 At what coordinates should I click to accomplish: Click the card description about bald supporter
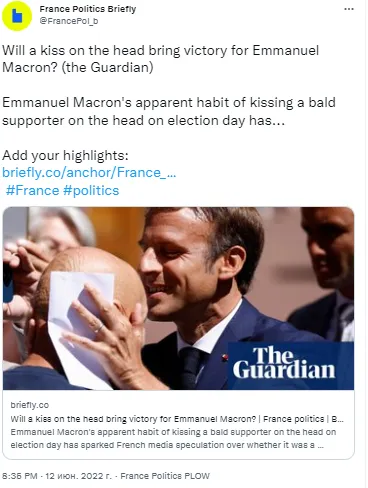pos(173,438)
